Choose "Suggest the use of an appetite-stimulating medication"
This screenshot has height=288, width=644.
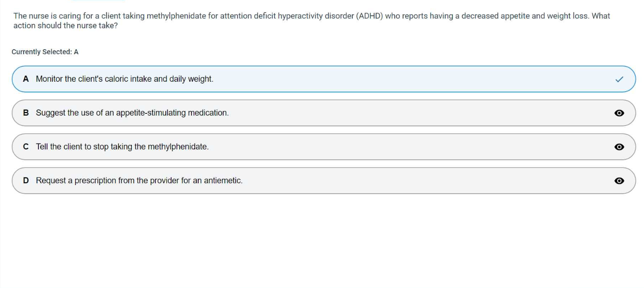(x=132, y=113)
